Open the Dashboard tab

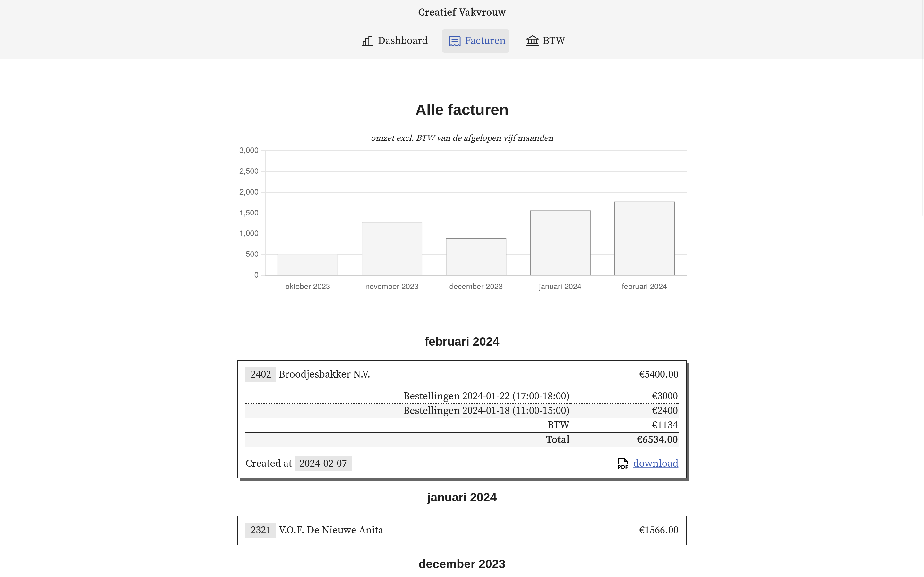pos(395,41)
